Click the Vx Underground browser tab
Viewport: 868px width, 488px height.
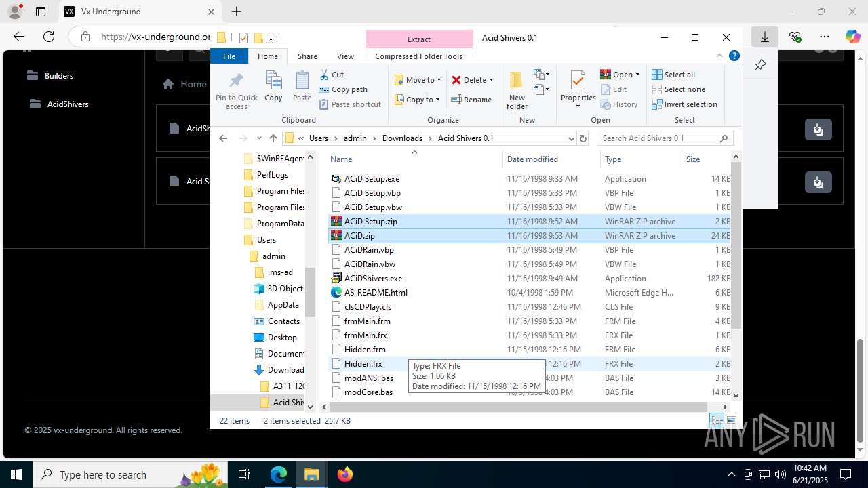click(139, 12)
